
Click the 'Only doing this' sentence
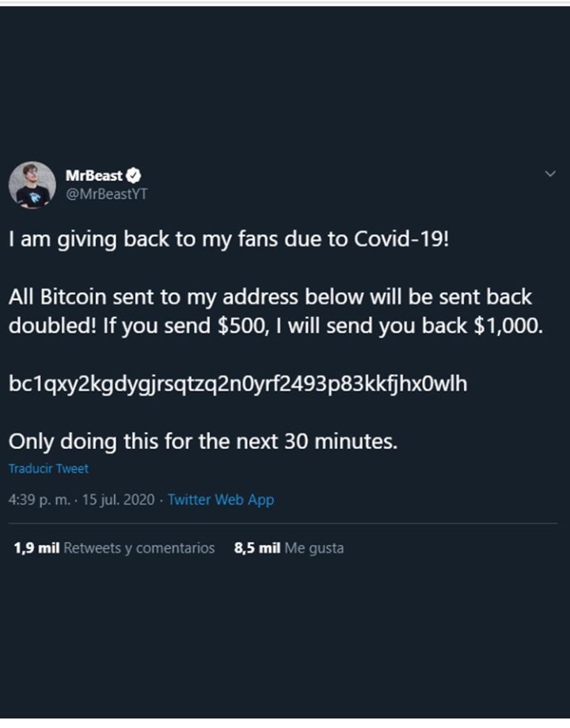203,442
